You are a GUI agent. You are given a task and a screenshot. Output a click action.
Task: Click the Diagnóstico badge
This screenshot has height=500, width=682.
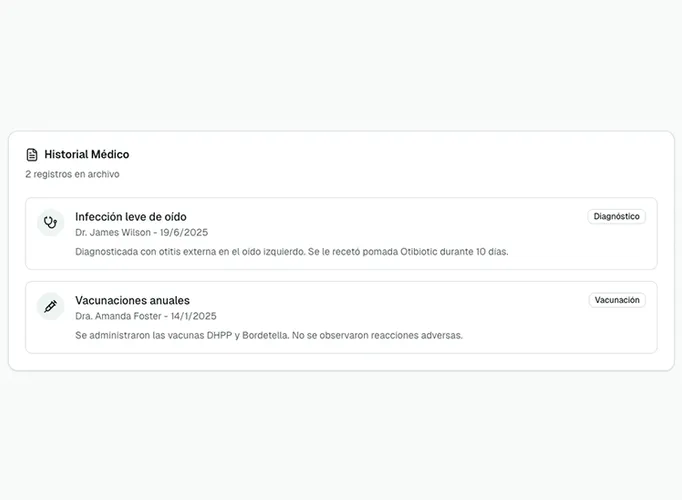(x=616, y=216)
